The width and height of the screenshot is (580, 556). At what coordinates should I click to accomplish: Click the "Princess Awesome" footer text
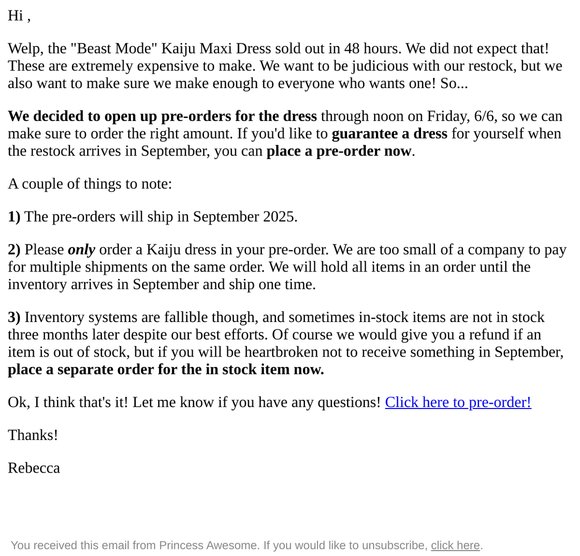pos(208,545)
